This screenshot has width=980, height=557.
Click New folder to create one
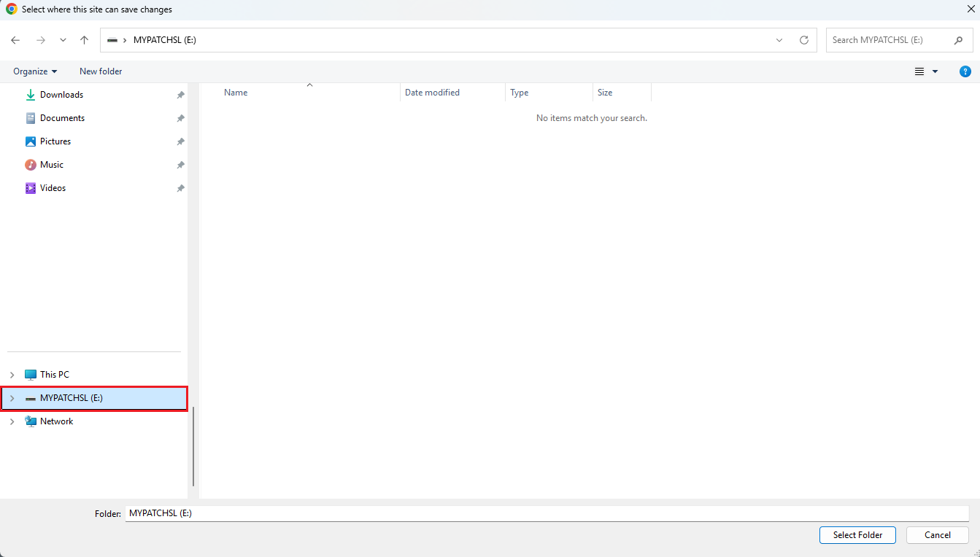point(100,71)
